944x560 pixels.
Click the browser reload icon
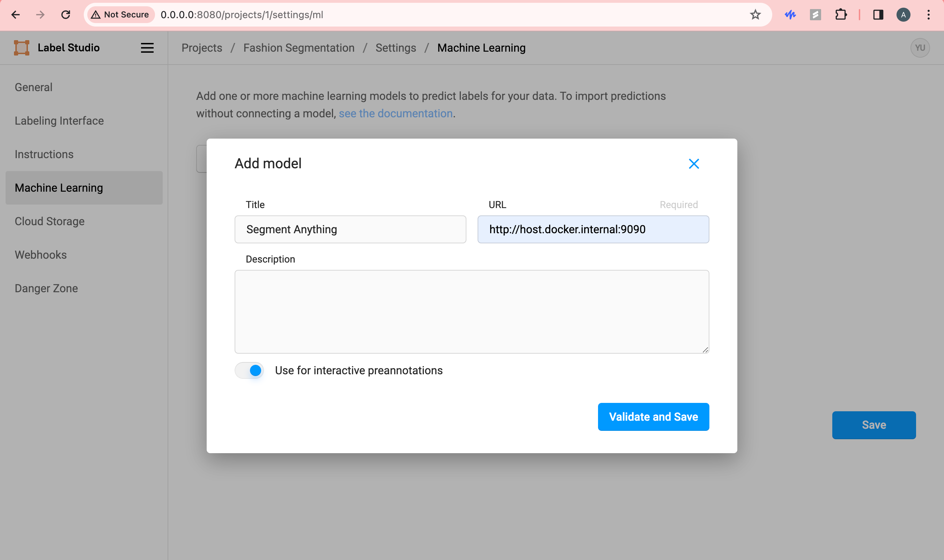coord(66,15)
